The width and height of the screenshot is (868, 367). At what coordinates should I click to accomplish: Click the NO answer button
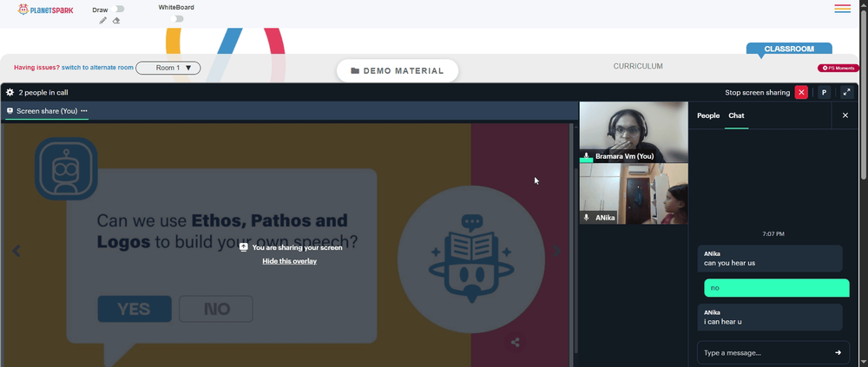pyautogui.click(x=216, y=309)
